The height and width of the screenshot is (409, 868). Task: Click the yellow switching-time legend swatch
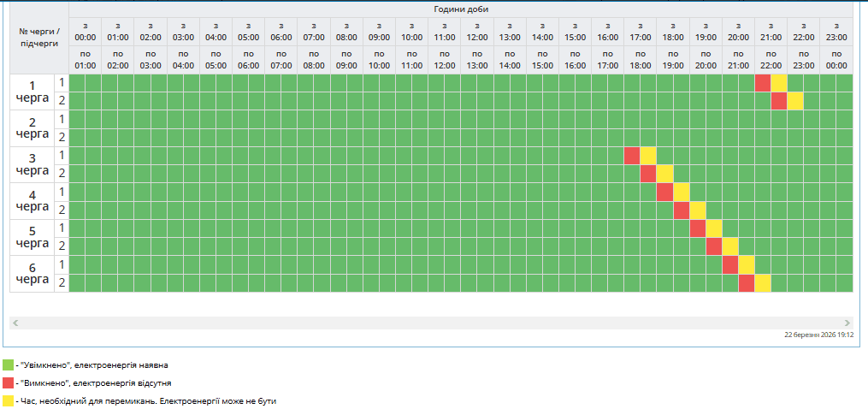click(x=9, y=400)
